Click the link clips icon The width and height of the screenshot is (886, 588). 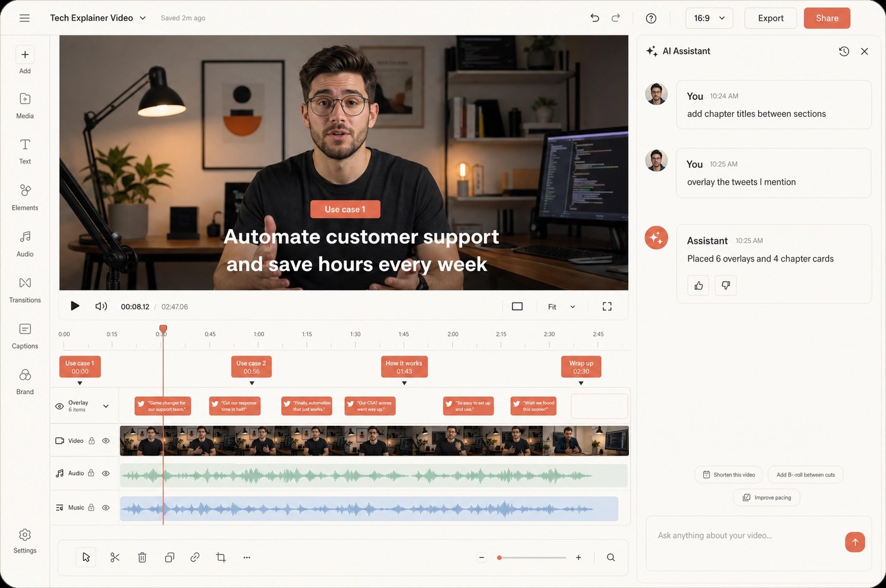(195, 557)
